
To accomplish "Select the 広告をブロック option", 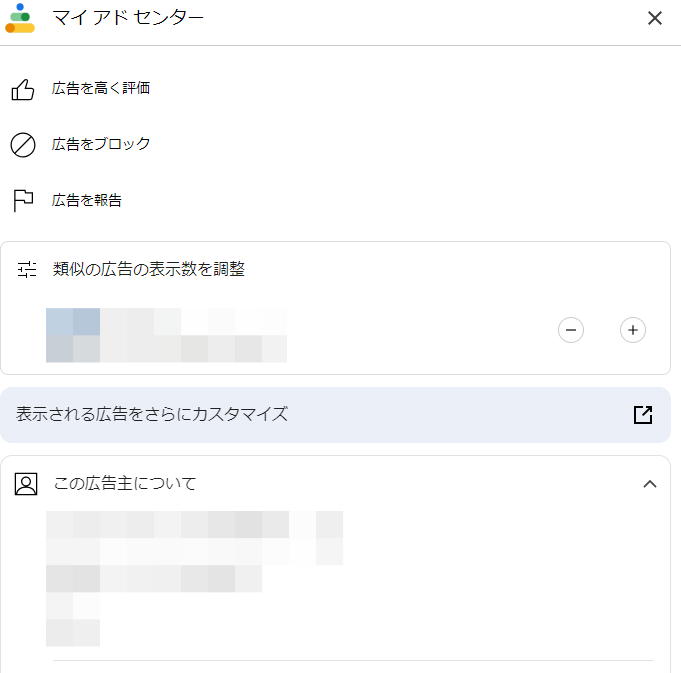I will click(101, 145).
